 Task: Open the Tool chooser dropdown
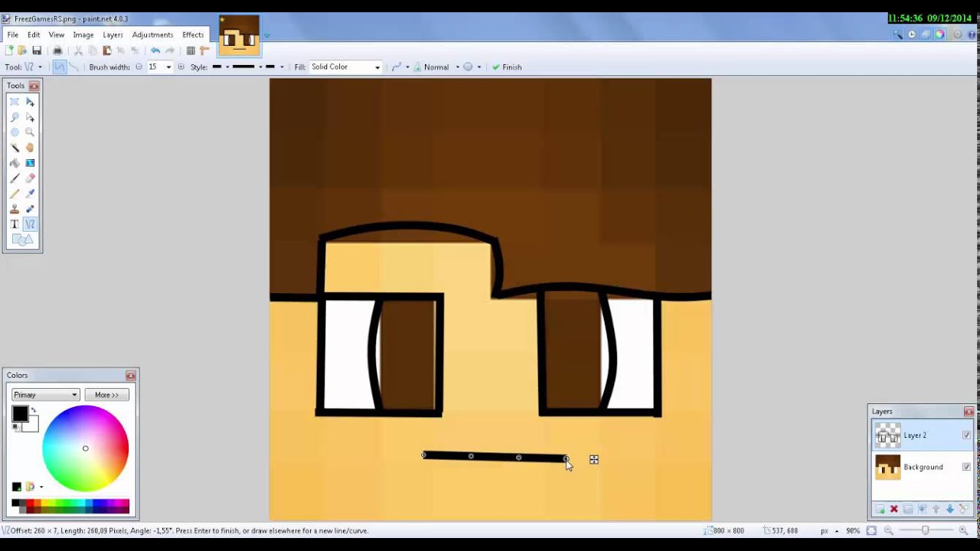click(33, 67)
